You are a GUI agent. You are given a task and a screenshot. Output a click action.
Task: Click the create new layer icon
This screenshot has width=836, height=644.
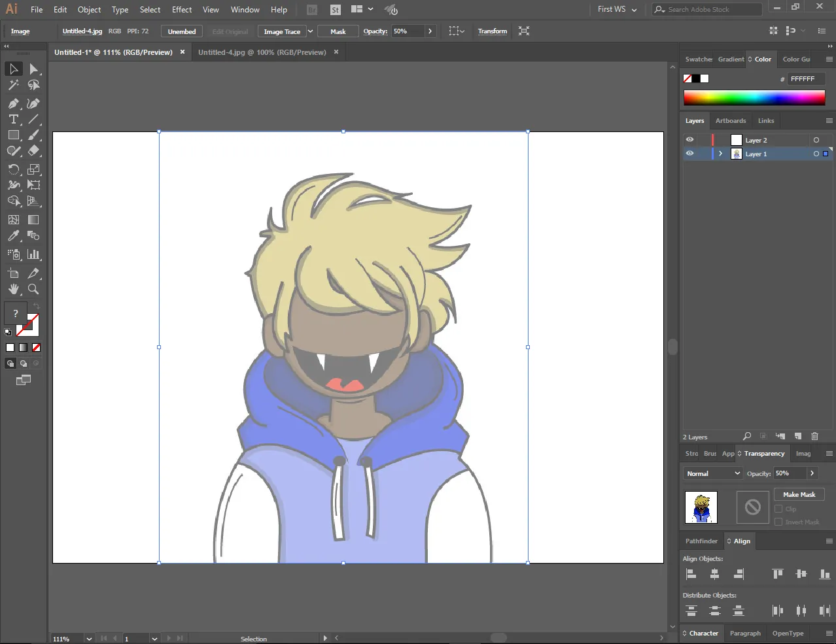(797, 436)
